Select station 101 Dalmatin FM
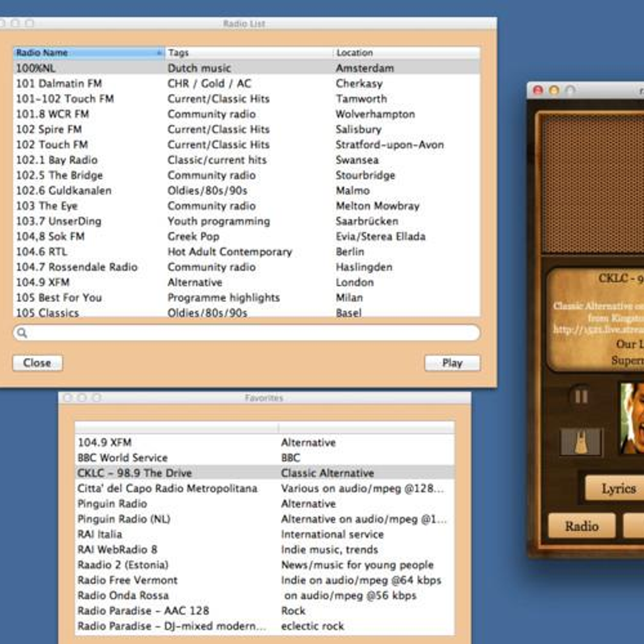The image size is (644, 644). [x=246, y=83]
